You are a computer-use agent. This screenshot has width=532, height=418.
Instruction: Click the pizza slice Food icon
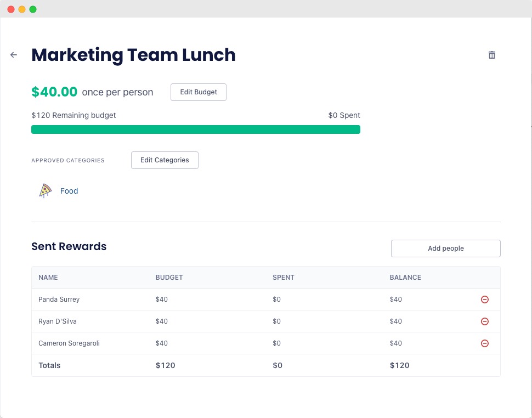[x=45, y=191]
